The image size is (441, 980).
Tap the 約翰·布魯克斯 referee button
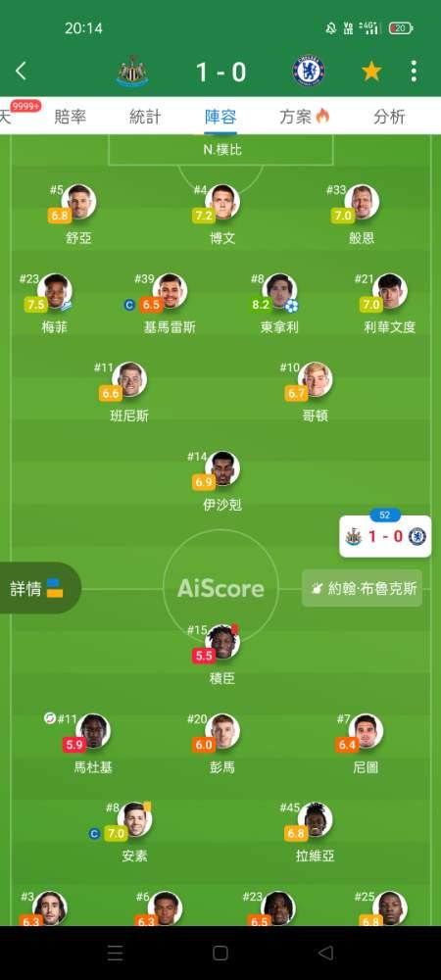[x=362, y=588]
